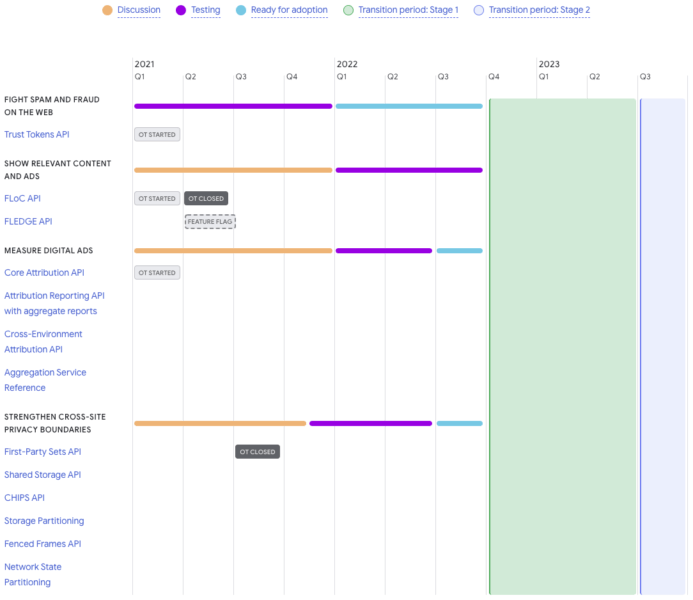Screen dimensions: 693x600
Task: Click the Shared Storage API link
Action: tap(43, 475)
